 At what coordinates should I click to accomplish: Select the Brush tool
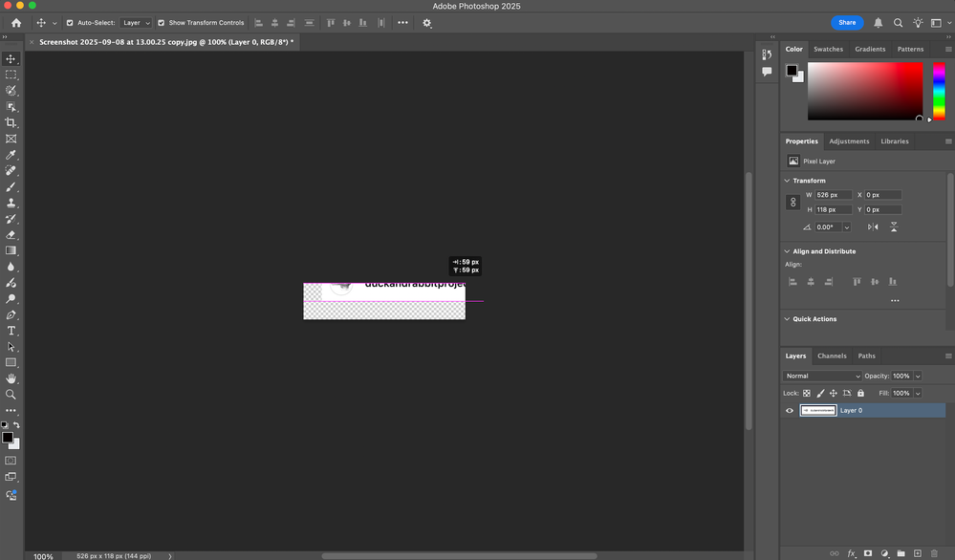point(11,187)
